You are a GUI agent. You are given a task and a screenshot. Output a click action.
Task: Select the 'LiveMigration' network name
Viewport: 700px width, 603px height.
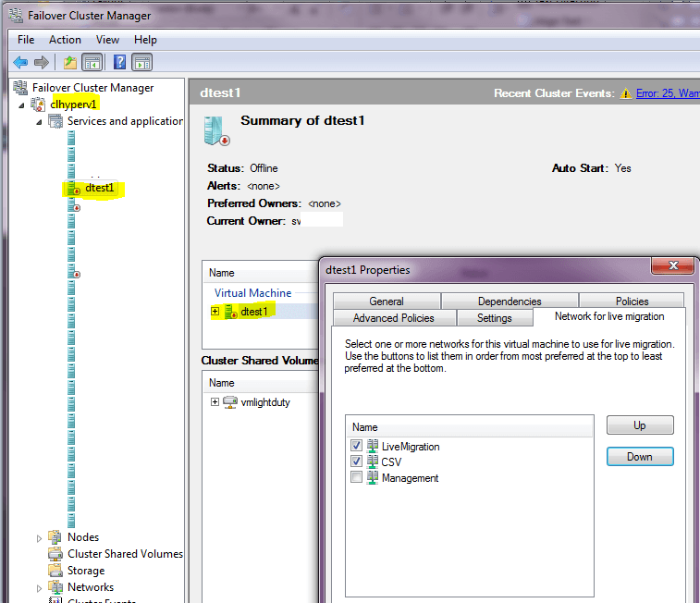point(411,447)
